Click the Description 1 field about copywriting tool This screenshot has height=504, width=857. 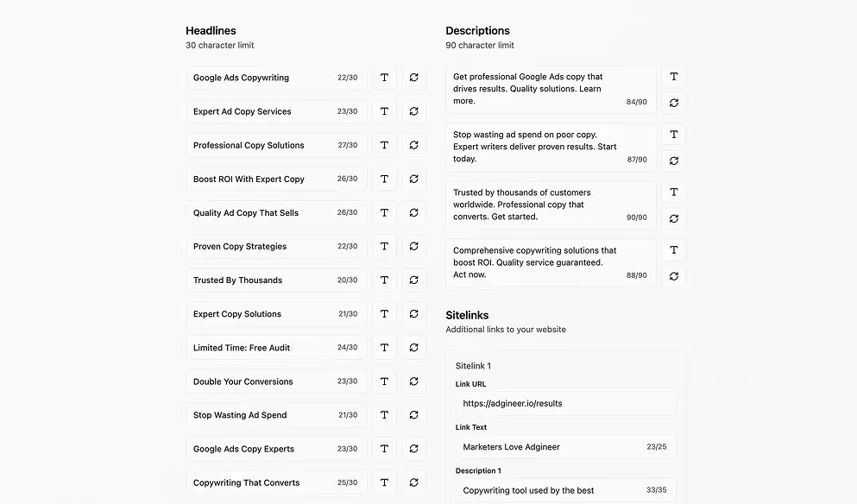click(552, 490)
